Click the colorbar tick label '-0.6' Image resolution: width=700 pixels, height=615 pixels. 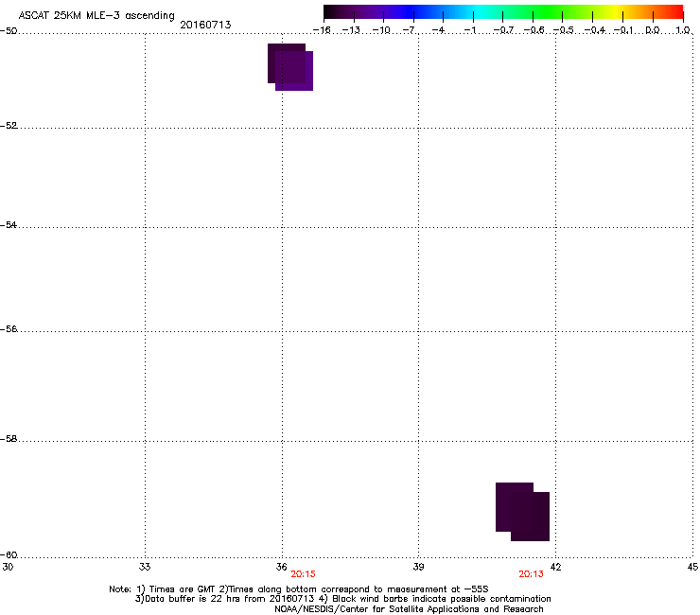click(x=534, y=30)
